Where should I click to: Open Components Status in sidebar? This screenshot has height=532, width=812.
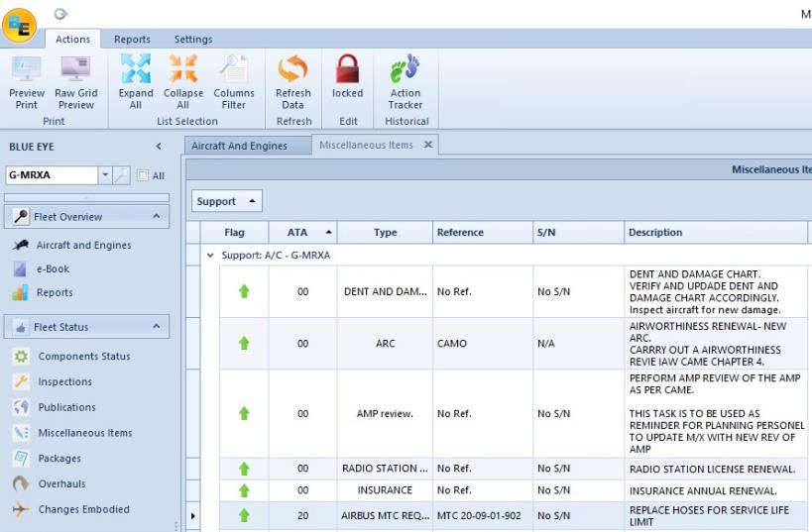coord(83,357)
